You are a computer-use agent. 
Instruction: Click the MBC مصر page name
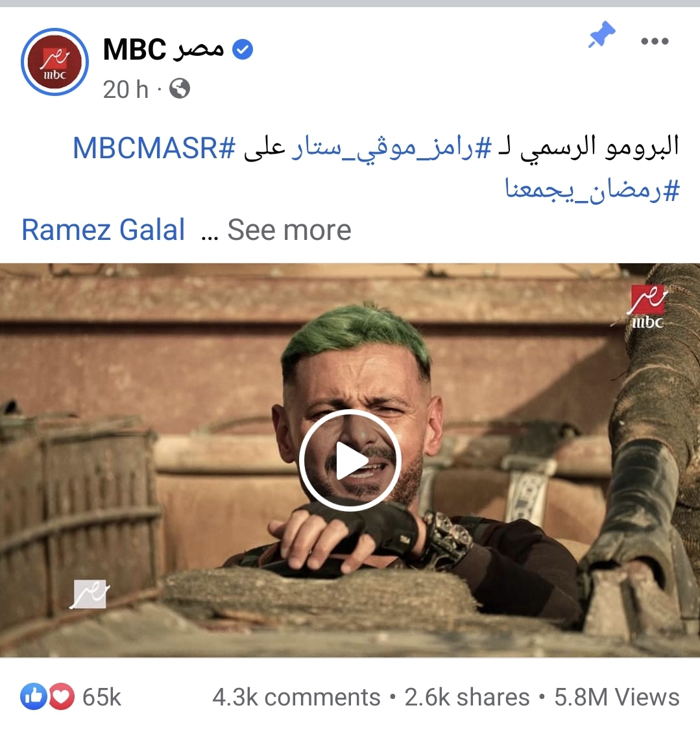[x=163, y=49]
